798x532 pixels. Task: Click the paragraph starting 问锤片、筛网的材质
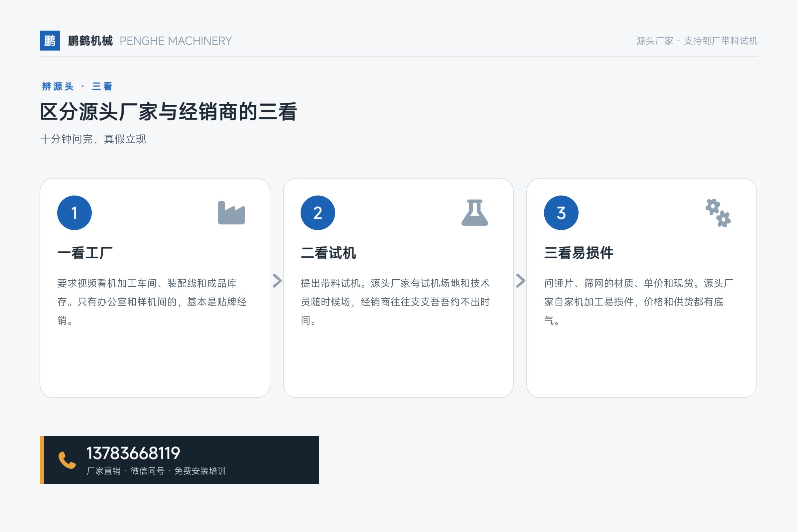[x=638, y=302]
